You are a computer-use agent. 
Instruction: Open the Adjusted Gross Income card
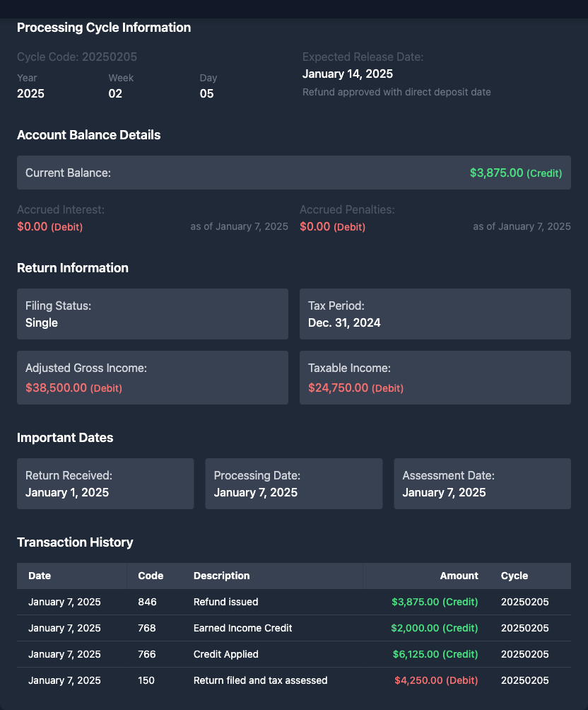(152, 378)
